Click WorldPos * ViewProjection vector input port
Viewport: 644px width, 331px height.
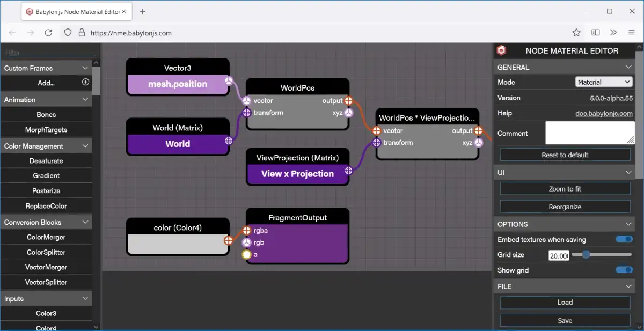coord(376,131)
